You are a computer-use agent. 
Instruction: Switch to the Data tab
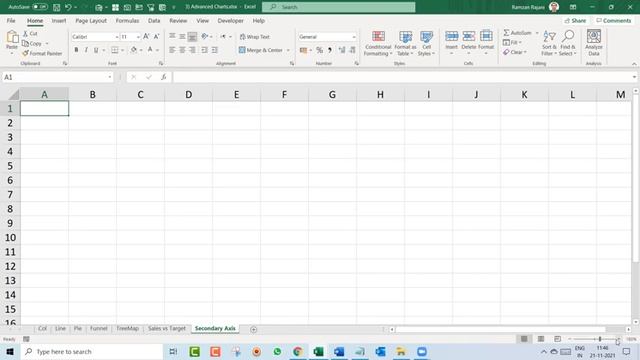pos(154,20)
